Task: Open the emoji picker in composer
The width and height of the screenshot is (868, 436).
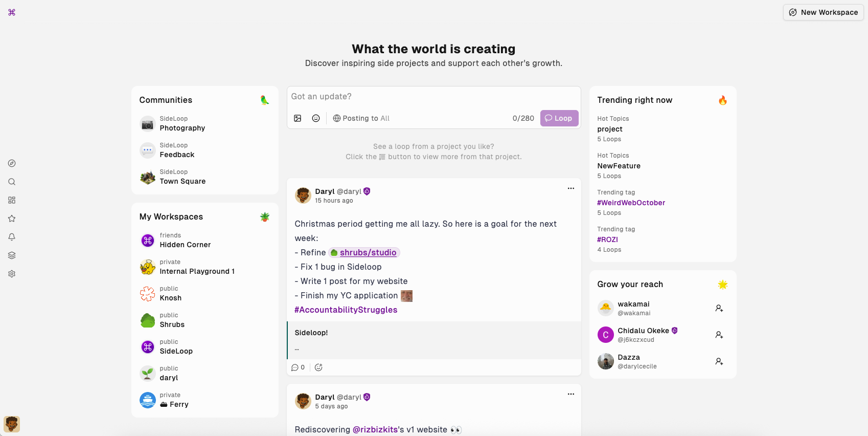Action: pos(316,118)
